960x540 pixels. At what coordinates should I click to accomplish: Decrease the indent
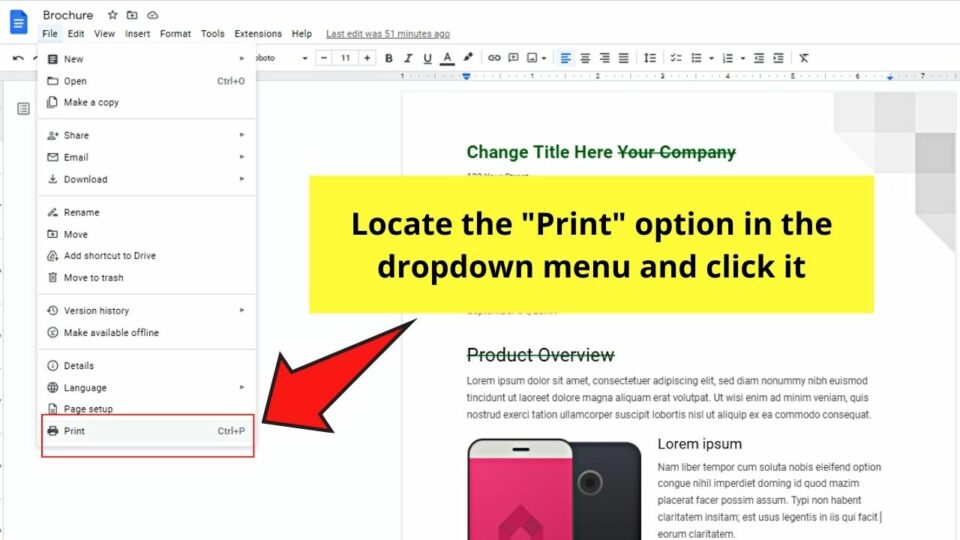point(759,58)
